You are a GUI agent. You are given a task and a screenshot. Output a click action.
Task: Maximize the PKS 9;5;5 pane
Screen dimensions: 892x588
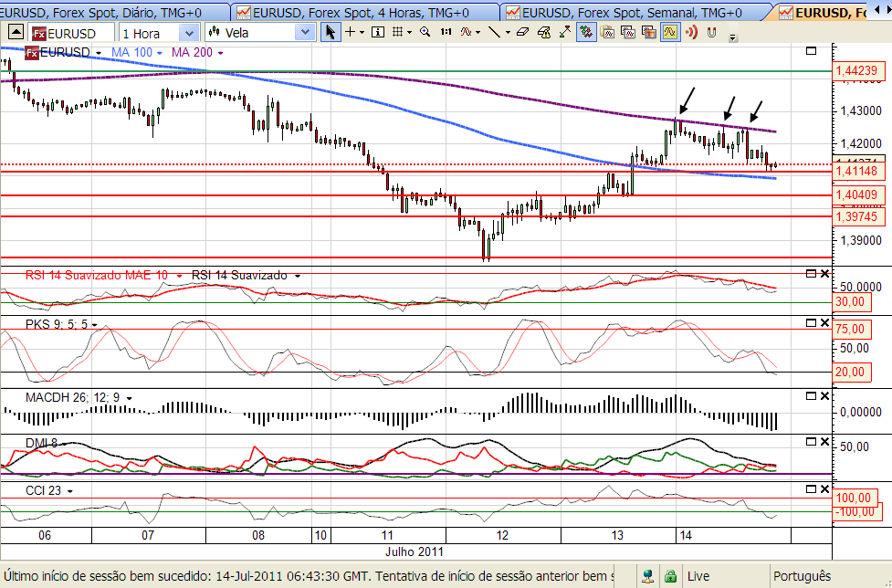812,323
